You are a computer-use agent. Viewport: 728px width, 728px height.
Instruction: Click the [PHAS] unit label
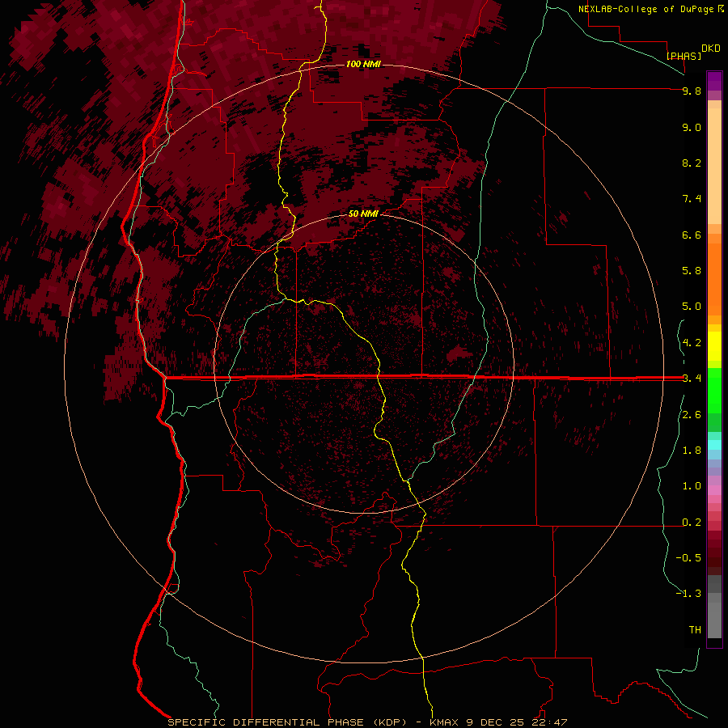pyautogui.click(x=684, y=56)
